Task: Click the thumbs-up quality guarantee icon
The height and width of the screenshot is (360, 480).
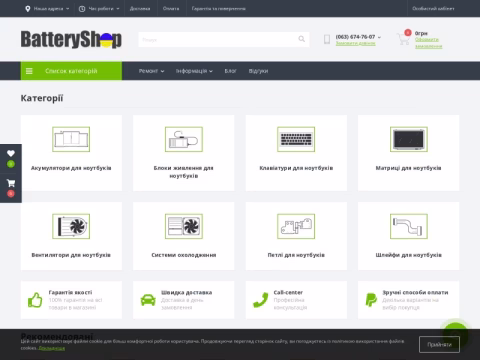Action: pyautogui.click(x=35, y=300)
